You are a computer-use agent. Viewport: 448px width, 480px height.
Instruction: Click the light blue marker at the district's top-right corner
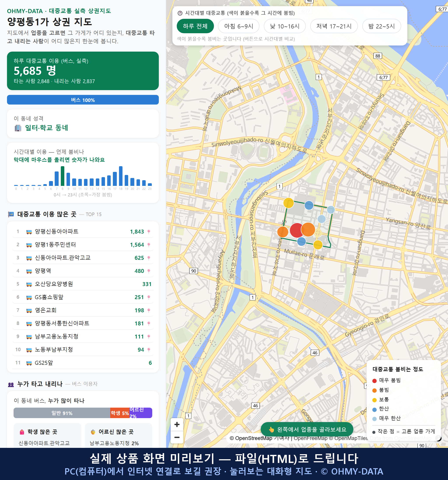tap(331, 209)
